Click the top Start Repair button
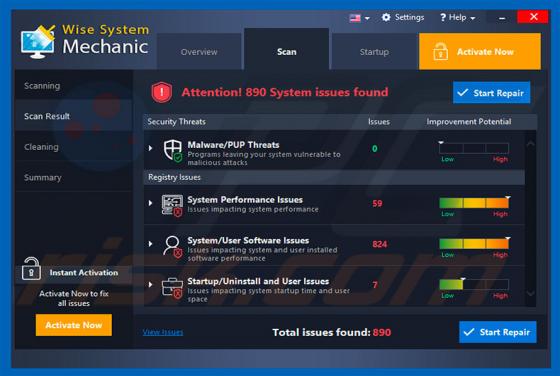 491,93
